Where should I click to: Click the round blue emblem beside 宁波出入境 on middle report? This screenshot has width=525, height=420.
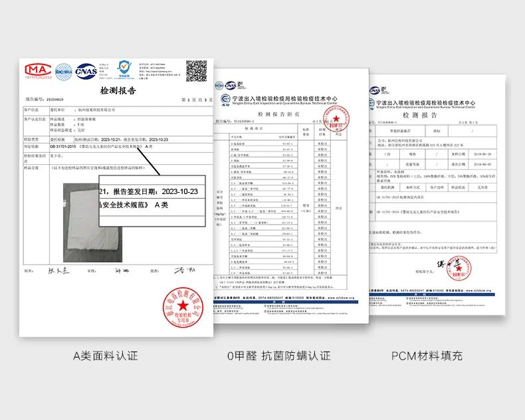(225, 100)
